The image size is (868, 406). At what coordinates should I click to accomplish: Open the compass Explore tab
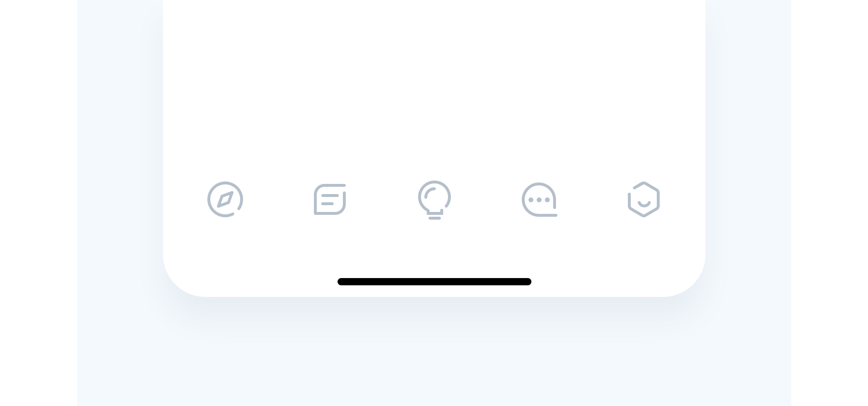225,199
